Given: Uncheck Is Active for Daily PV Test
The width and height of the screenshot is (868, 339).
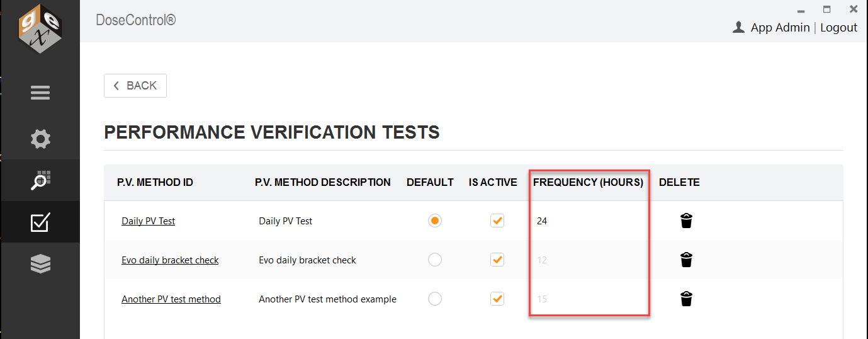Looking at the screenshot, I should coord(497,221).
